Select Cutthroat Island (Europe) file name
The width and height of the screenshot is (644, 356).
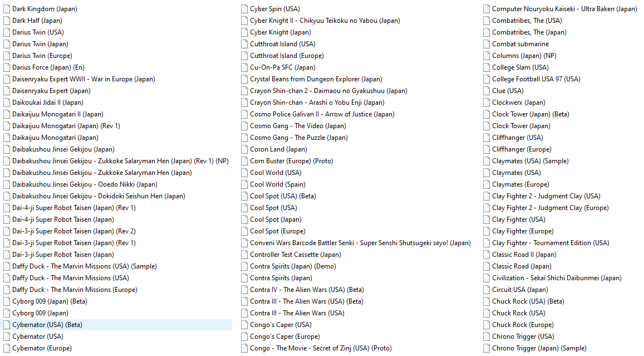[287, 56]
